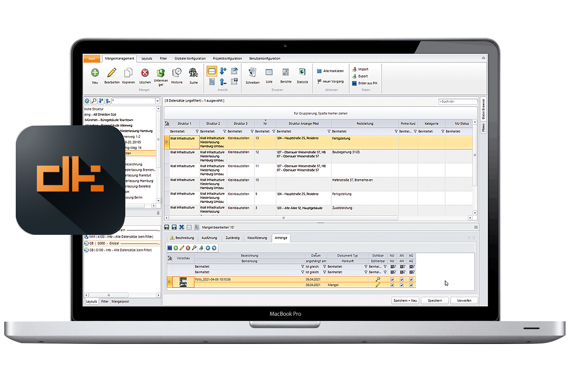Viewport: 569px width, 392px height.
Task: Click the green Neu icon
Action: click(x=95, y=73)
